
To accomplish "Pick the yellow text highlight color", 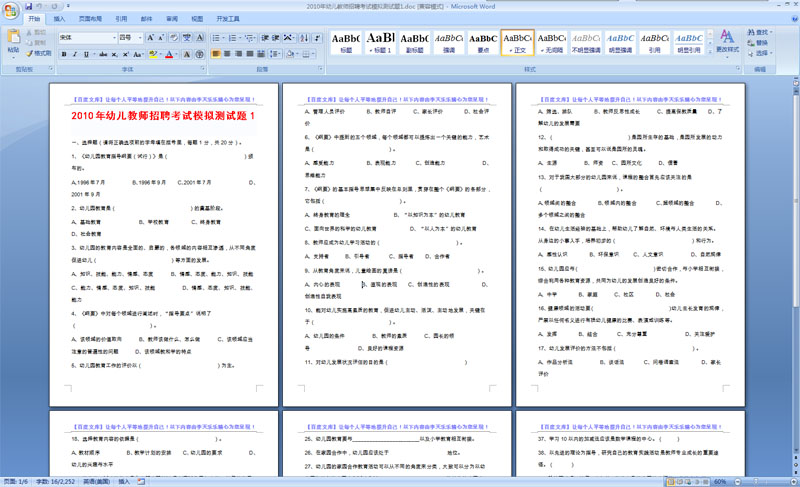I will 153,54.
